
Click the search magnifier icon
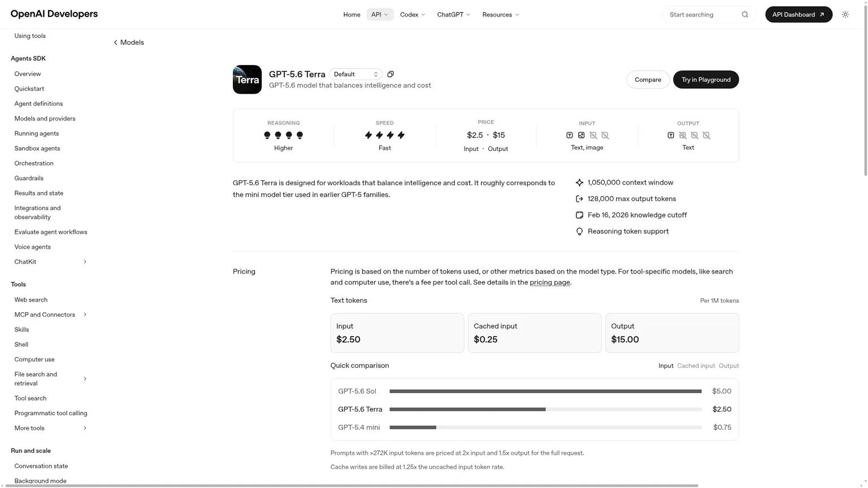click(x=745, y=15)
